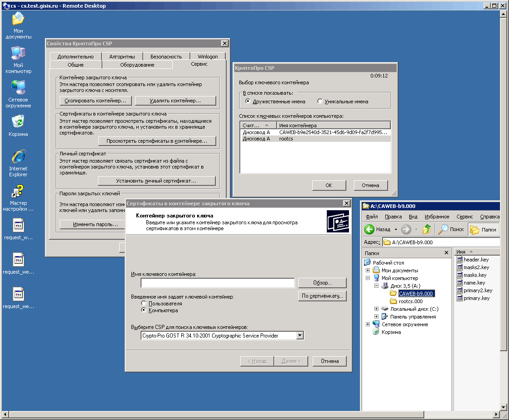Select the masks2.key file icon
Viewport: 509px width, 420px height.
[459, 267]
